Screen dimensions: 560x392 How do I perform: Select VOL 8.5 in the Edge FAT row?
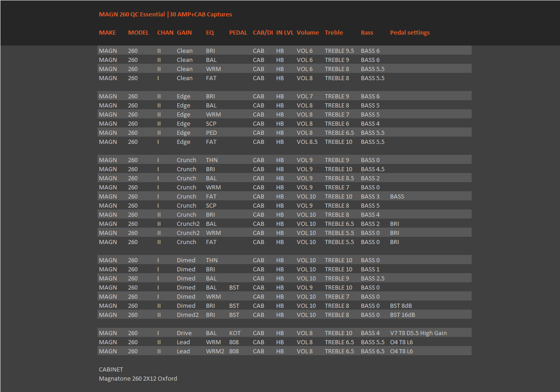coord(307,142)
